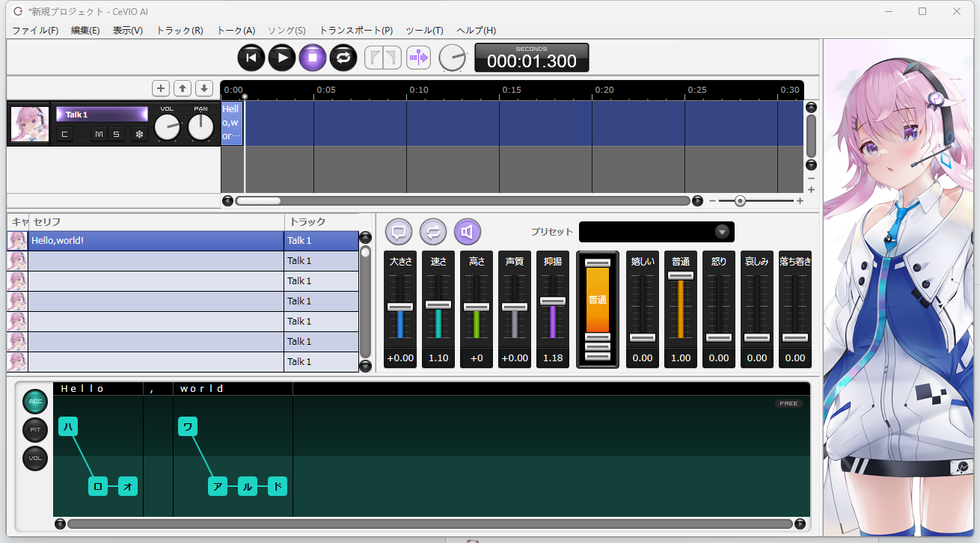Open the トランスポート(P) menu
The image size is (980, 543).
355,31
